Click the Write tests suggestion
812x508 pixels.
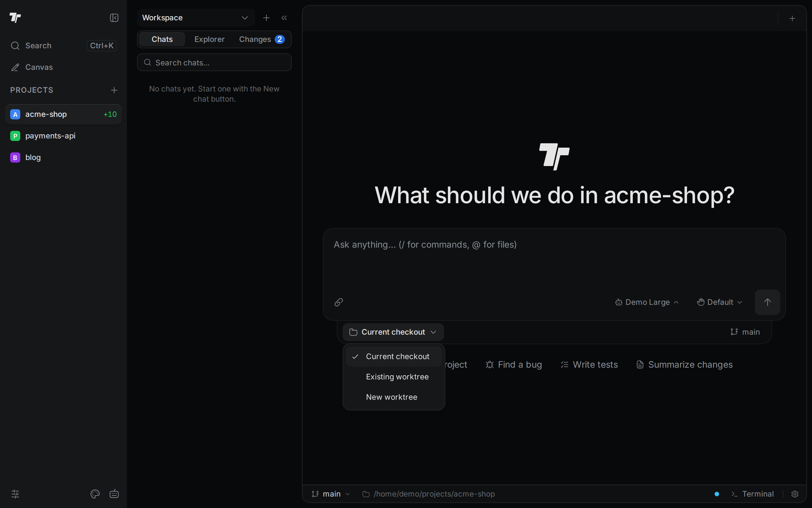click(x=589, y=364)
